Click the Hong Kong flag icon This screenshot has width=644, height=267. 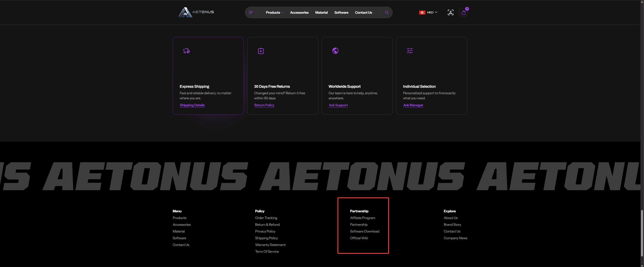[x=422, y=12]
